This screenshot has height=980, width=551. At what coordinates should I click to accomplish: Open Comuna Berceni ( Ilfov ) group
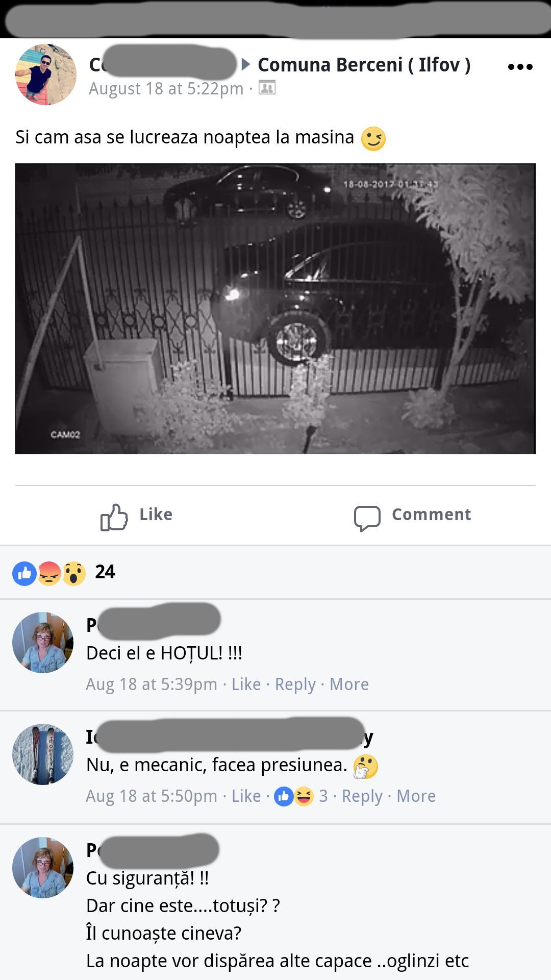(x=364, y=65)
